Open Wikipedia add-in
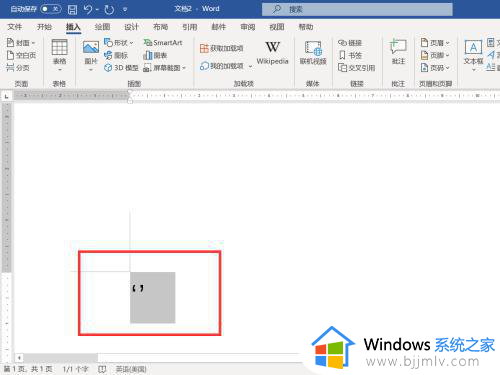500x375 pixels. [272, 53]
